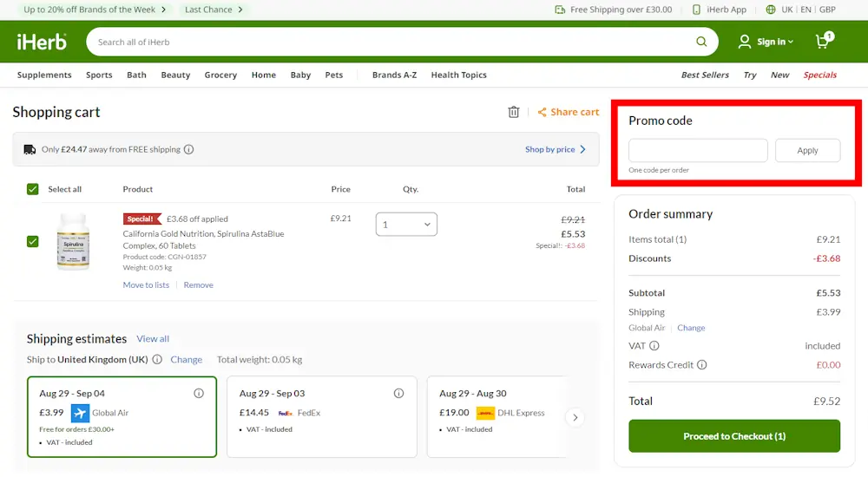Open the quantity dropdown

pyautogui.click(x=406, y=224)
